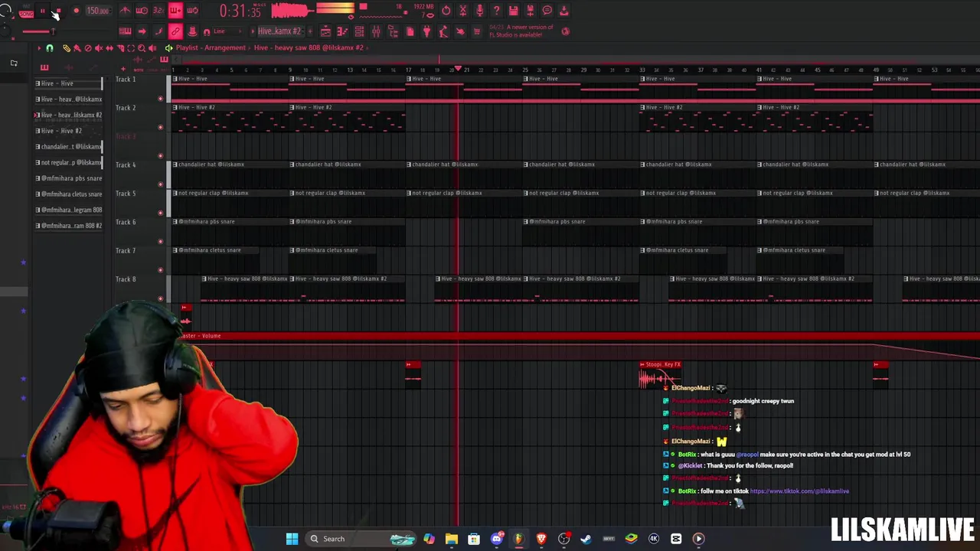Click the stamp tool icon
This screenshot has width=980, height=551.
click(x=192, y=31)
